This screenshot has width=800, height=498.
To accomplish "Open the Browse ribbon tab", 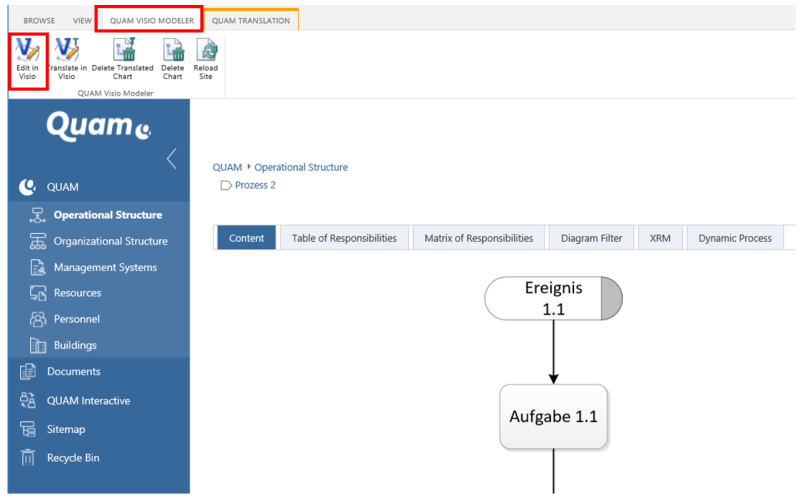I will click(39, 19).
